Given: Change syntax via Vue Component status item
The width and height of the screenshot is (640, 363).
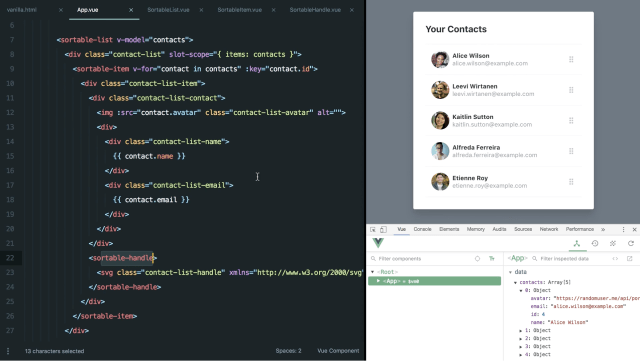Looking at the screenshot, I should point(338,351).
